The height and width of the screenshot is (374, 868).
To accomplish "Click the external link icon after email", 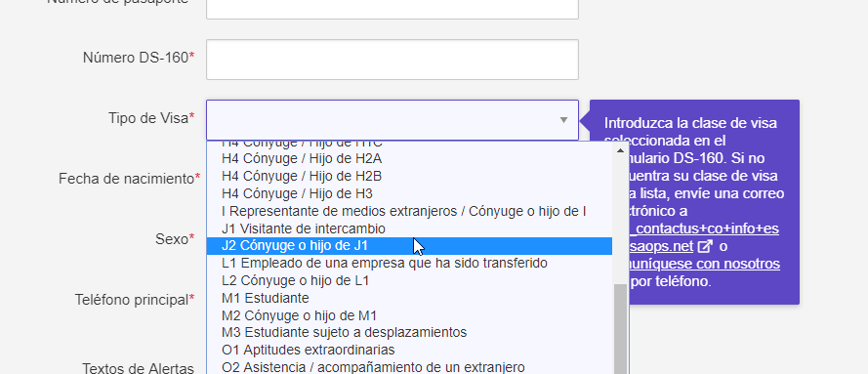I will click(706, 246).
